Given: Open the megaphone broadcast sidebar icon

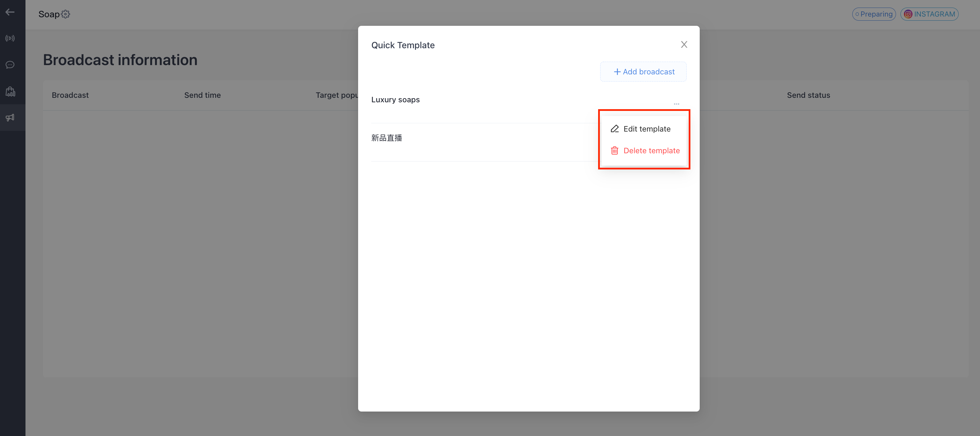Looking at the screenshot, I should [x=10, y=117].
